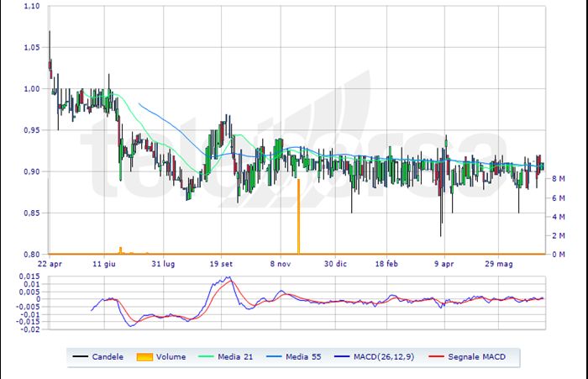Click the 31 lug date label
The image size is (588, 379).
pos(163,264)
